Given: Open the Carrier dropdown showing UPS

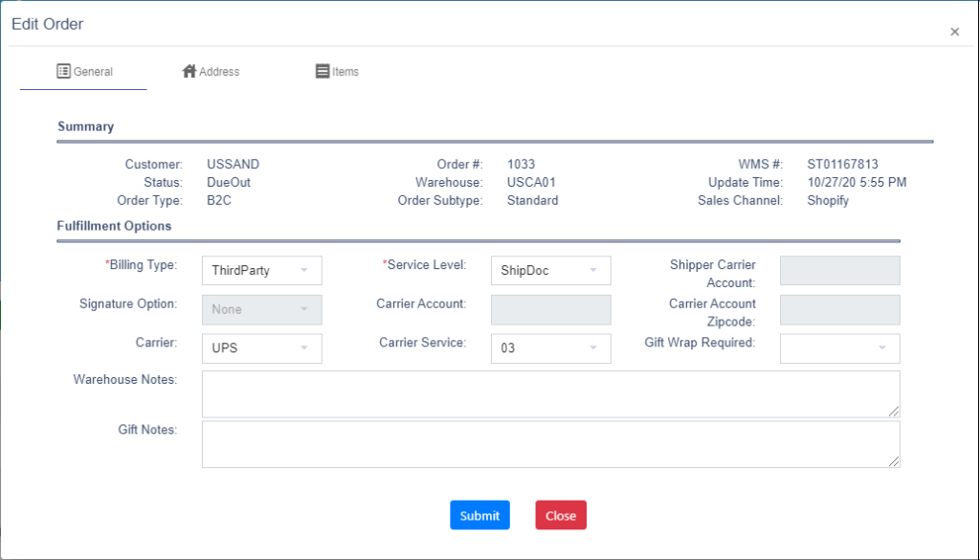Looking at the screenshot, I should click(262, 348).
